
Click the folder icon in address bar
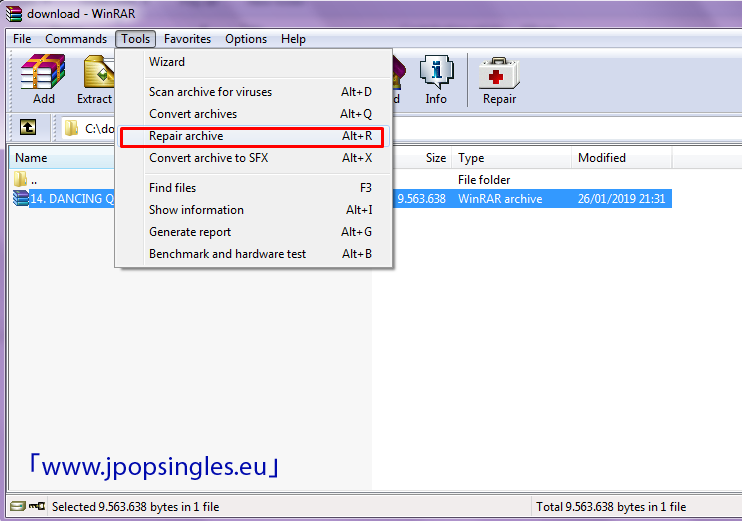(x=71, y=128)
